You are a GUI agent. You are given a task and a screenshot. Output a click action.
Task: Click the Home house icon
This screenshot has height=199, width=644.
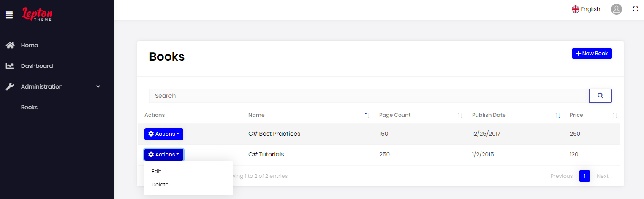pos(10,45)
